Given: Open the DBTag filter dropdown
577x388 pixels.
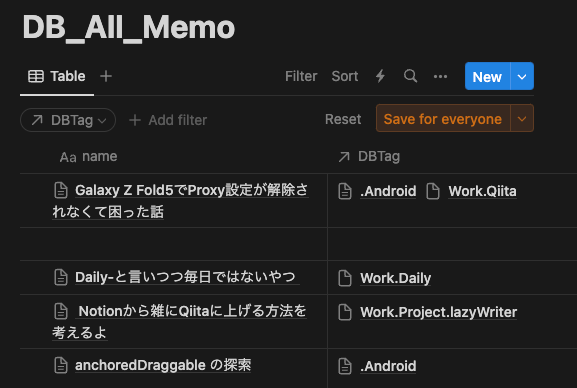Looking at the screenshot, I should tap(68, 120).
